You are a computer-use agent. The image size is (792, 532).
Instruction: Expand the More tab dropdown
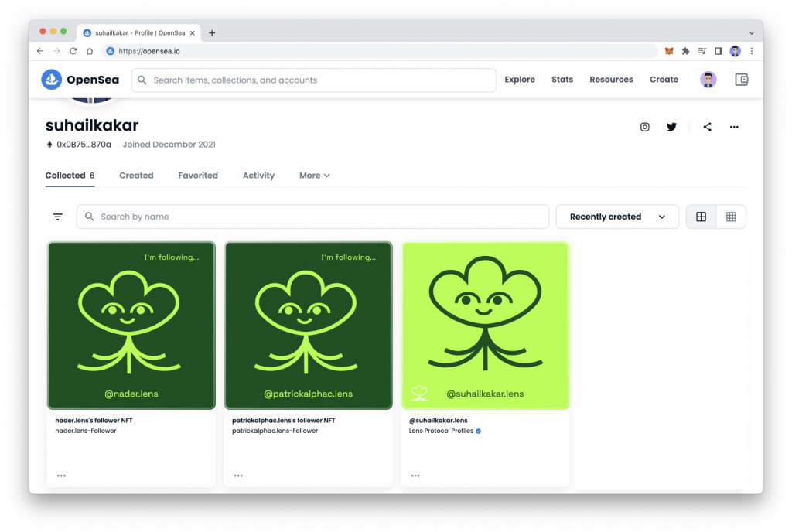pos(314,176)
